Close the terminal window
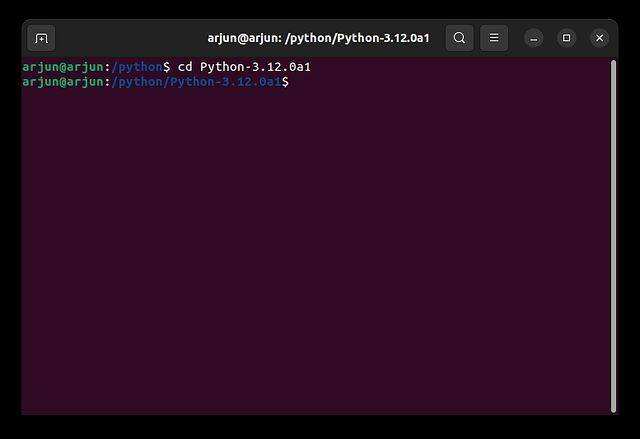 [x=599, y=38]
